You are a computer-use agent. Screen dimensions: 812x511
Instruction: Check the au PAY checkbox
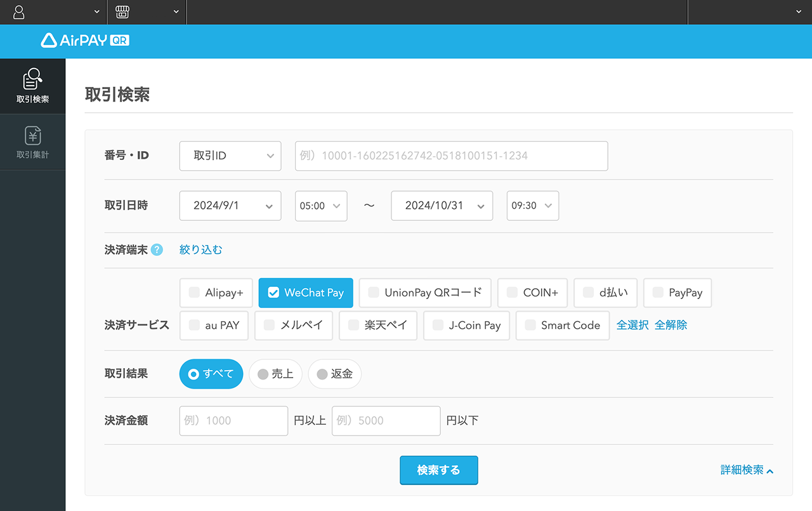194,325
